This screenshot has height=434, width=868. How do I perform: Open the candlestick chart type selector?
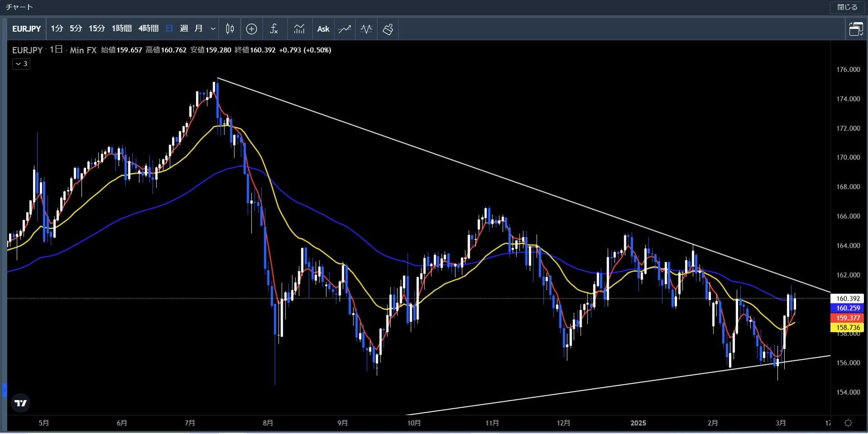tap(230, 29)
